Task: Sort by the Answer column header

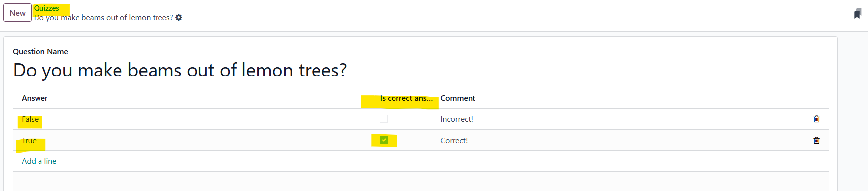Action: click(35, 98)
